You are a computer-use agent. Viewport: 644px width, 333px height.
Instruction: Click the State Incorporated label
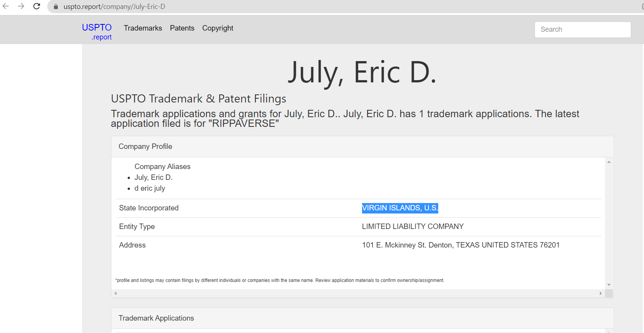point(149,208)
